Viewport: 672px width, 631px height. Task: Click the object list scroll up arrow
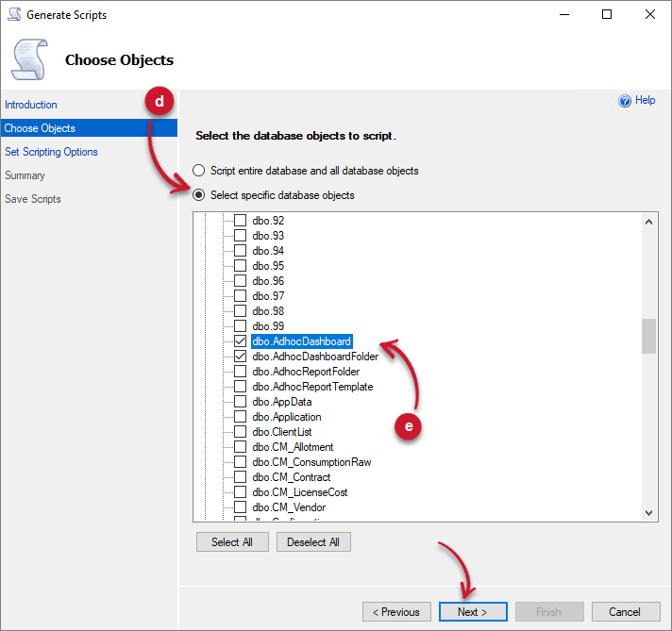pos(648,222)
